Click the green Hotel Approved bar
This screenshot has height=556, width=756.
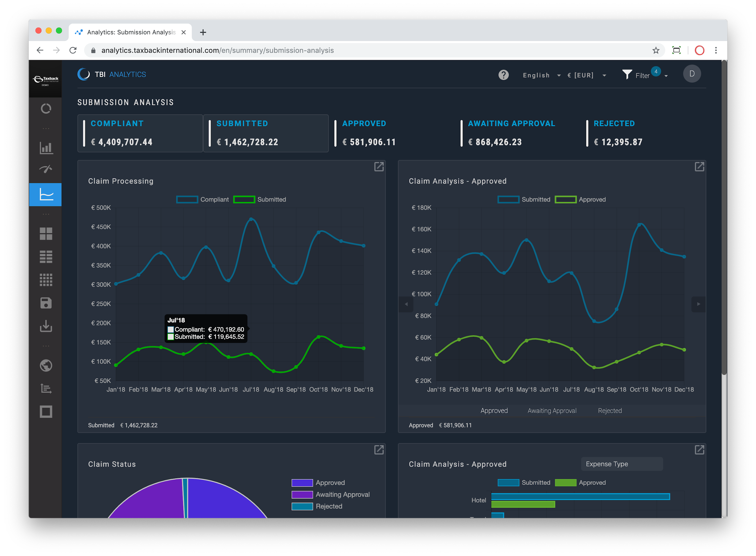click(x=523, y=504)
